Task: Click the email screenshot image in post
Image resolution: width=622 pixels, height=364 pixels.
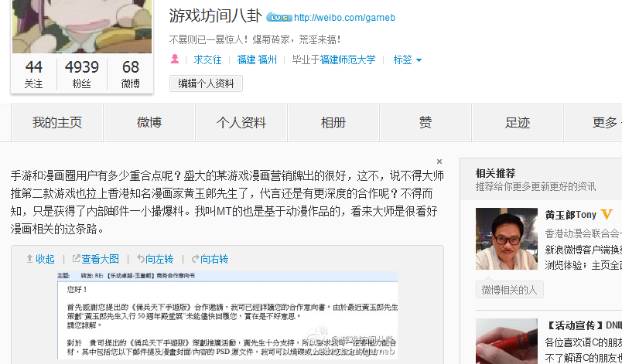Action: pos(227,315)
